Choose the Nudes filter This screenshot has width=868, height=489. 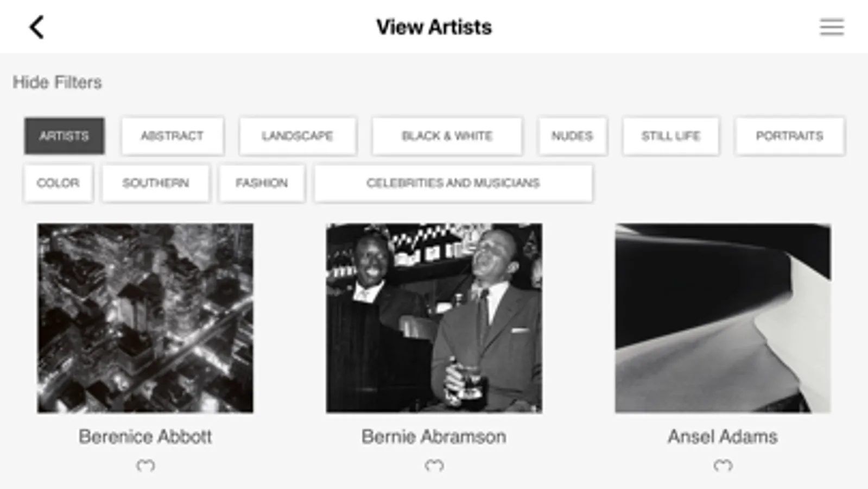click(572, 136)
